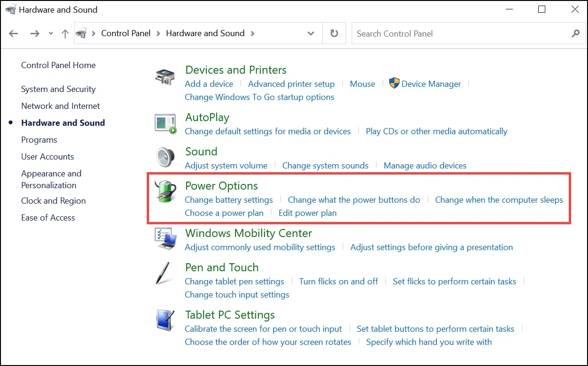Open the recent locations dropdown arrow
The width and height of the screenshot is (588, 366).
pyautogui.click(x=51, y=34)
